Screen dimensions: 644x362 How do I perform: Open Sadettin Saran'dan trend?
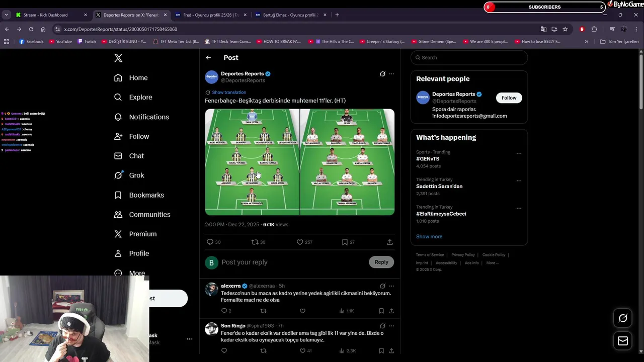pos(439,187)
